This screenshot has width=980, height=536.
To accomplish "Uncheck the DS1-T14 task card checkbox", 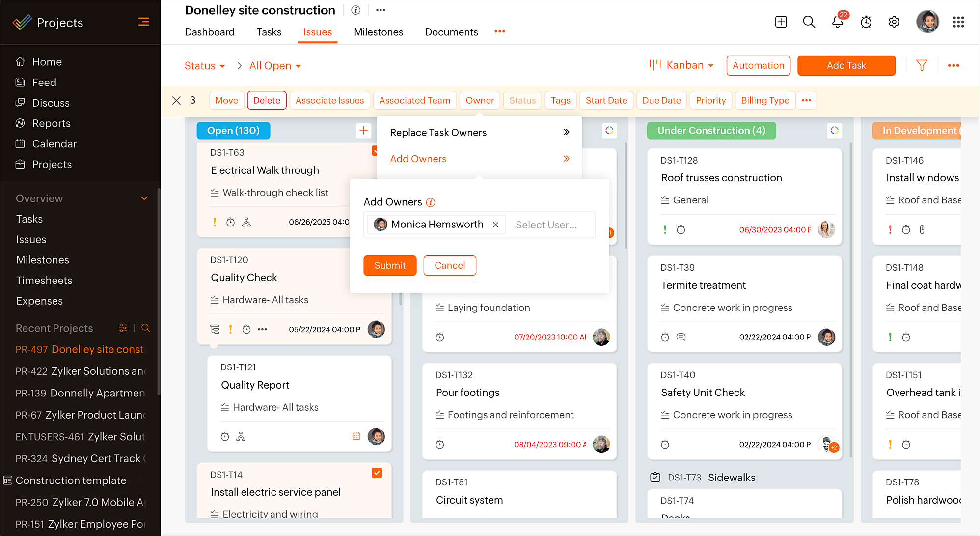I will click(377, 473).
